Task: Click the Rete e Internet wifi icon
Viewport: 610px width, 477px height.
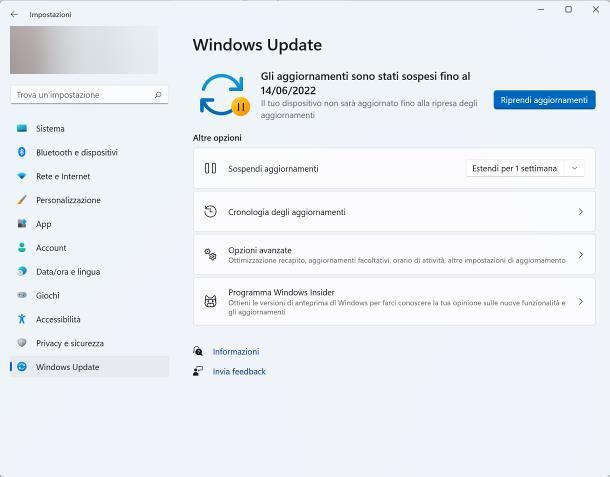Action: pos(22,176)
